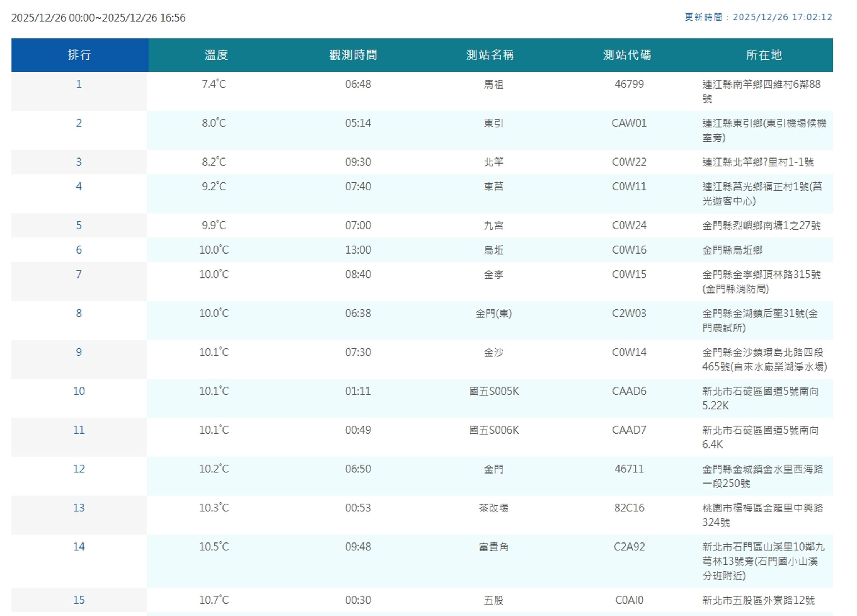Click rank number 12
Screen dimensions: 857x616
79,469
